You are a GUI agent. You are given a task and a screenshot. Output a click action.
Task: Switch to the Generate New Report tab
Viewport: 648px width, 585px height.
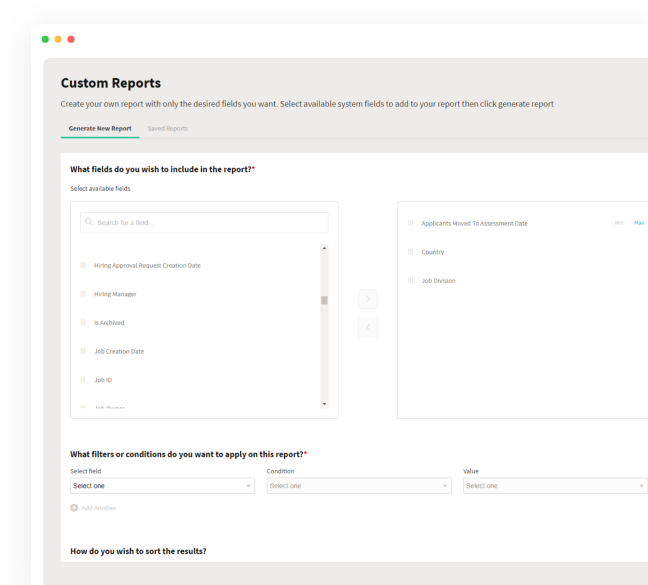click(x=100, y=128)
